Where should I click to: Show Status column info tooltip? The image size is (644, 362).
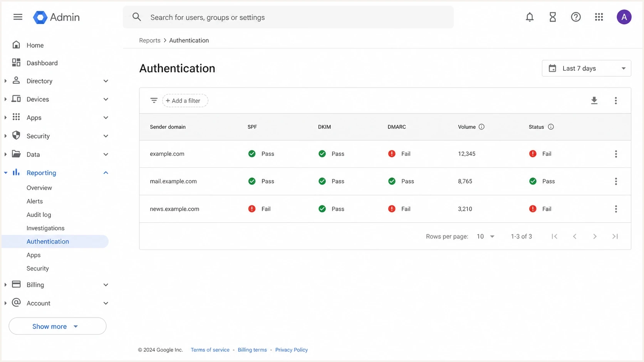click(x=551, y=127)
